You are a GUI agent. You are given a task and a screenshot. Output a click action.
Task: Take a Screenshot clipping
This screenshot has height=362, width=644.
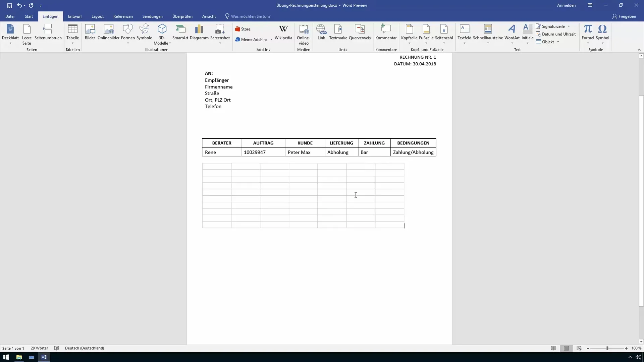(x=220, y=34)
